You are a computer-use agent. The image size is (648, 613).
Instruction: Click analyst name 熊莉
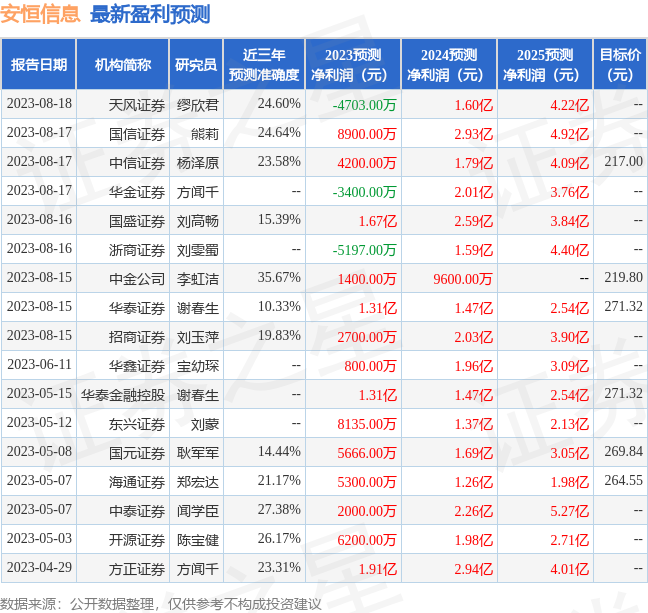pos(205,134)
